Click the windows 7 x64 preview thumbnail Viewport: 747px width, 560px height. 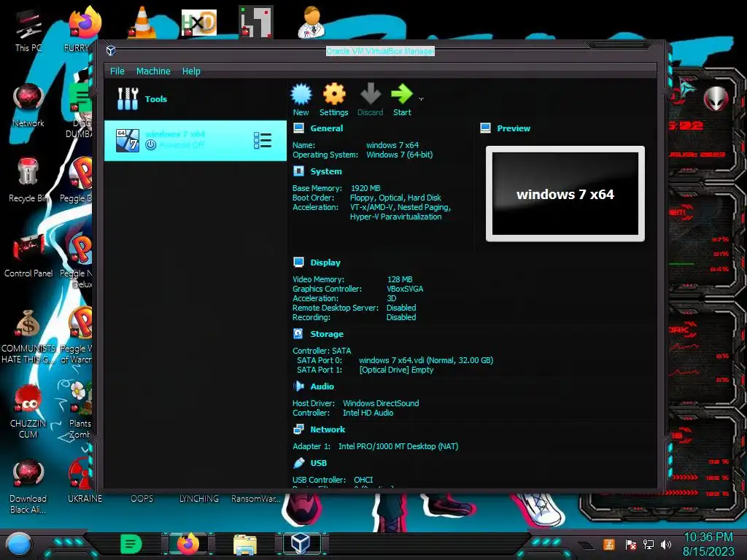pos(565,194)
